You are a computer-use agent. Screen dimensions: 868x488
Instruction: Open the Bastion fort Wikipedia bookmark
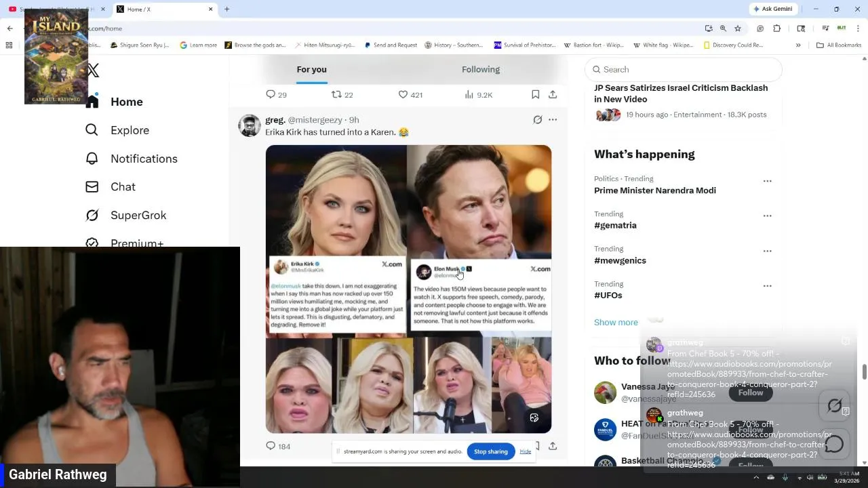pos(593,45)
